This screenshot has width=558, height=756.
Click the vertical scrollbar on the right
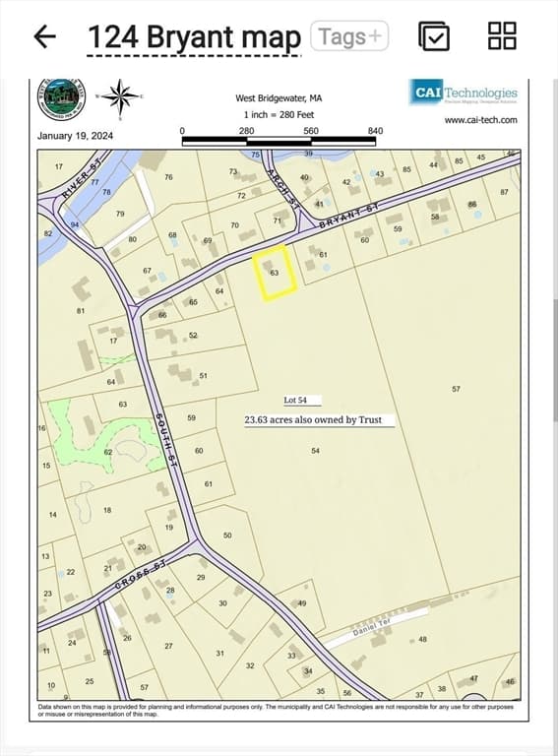(x=555, y=359)
